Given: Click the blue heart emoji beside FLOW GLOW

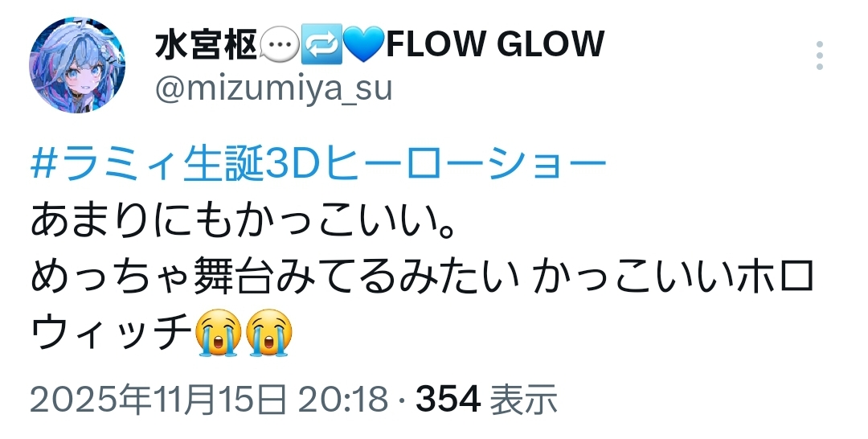Looking at the screenshot, I should (363, 45).
